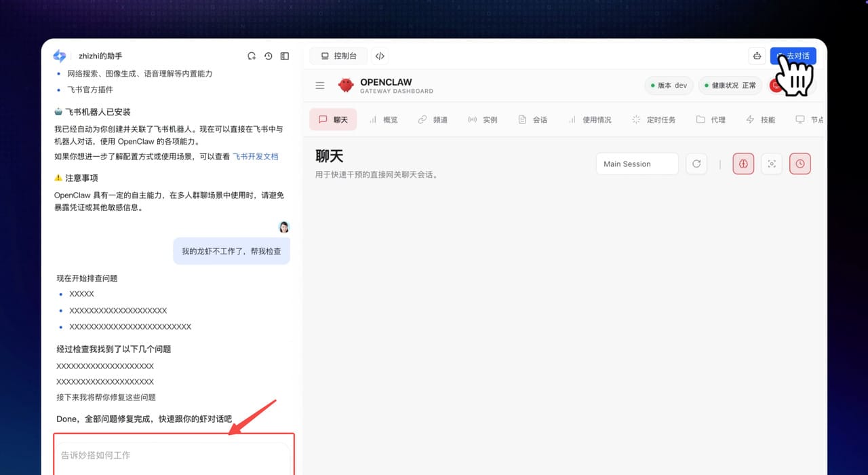Screen dimensions: 868x475
Task: Click the user avatar above the chat message
Action: [283, 227]
